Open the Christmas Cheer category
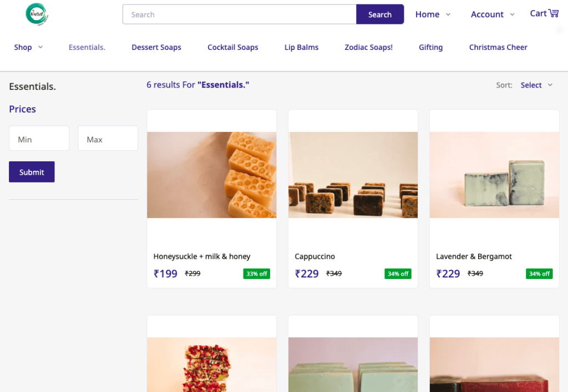 [498, 47]
